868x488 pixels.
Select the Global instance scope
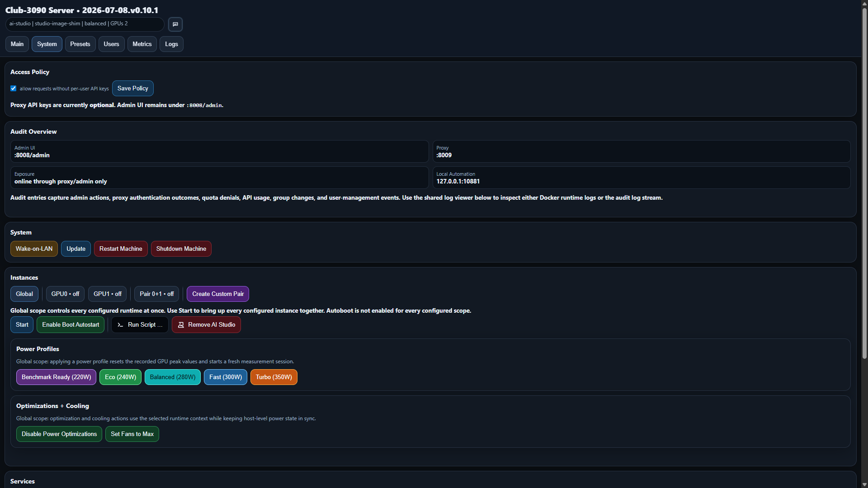point(24,294)
